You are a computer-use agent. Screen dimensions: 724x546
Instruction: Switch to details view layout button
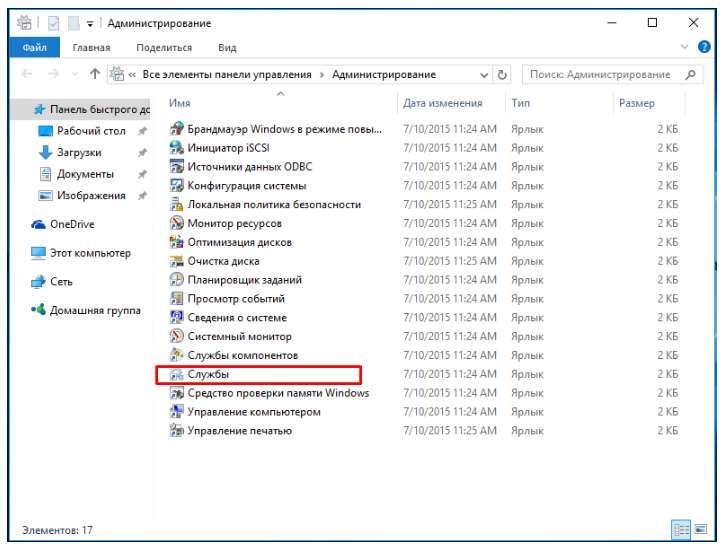pyautogui.click(x=681, y=529)
